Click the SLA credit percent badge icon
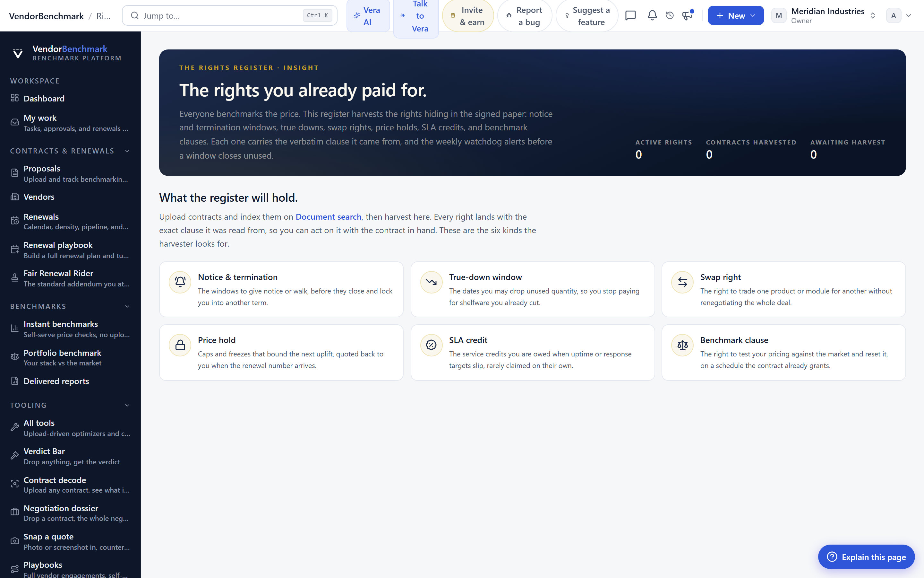This screenshot has height=578, width=924. click(x=431, y=345)
